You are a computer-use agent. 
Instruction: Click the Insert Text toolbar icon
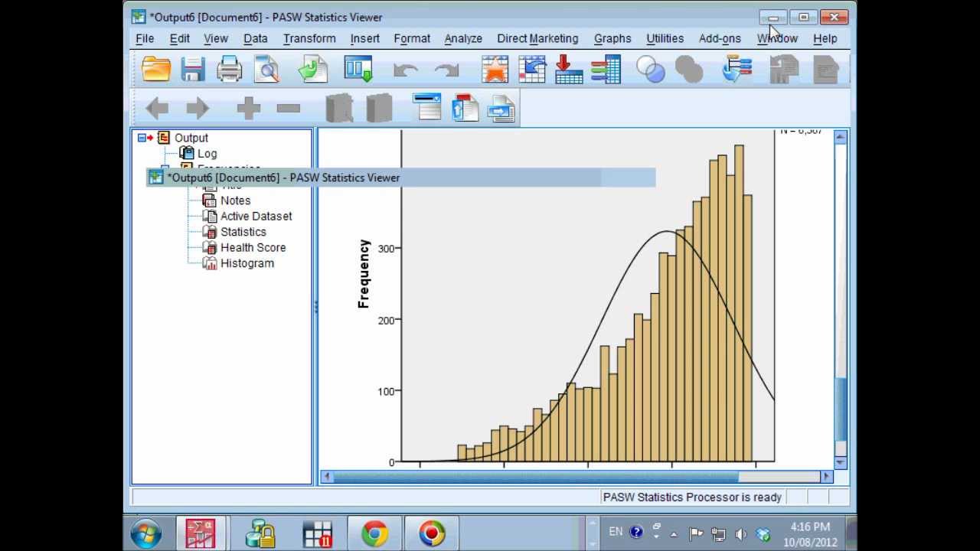pyautogui.click(x=501, y=108)
